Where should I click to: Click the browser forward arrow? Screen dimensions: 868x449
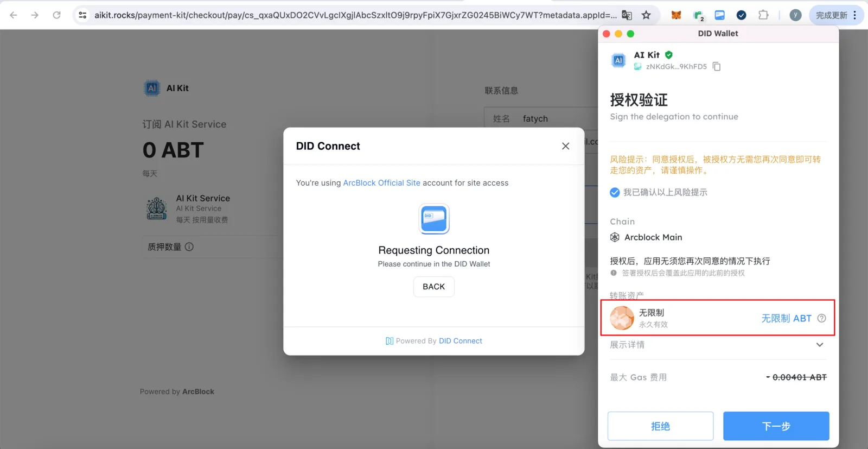(x=35, y=15)
